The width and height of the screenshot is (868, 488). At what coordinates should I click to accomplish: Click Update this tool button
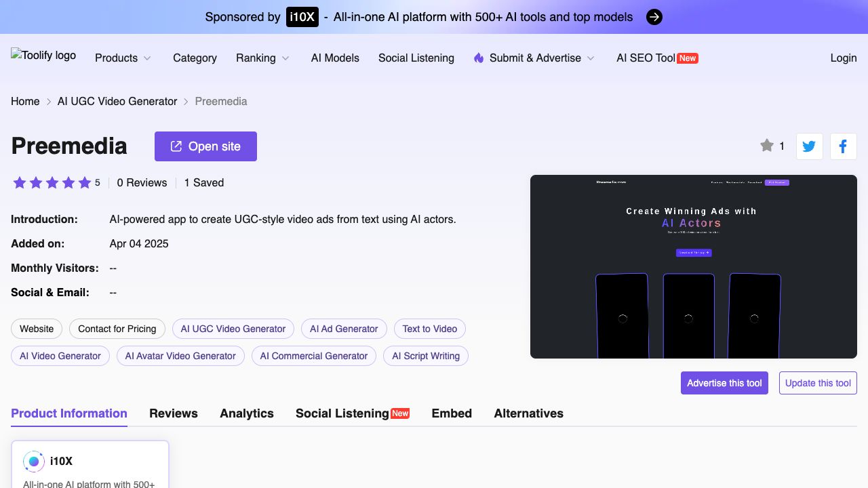(818, 383)
